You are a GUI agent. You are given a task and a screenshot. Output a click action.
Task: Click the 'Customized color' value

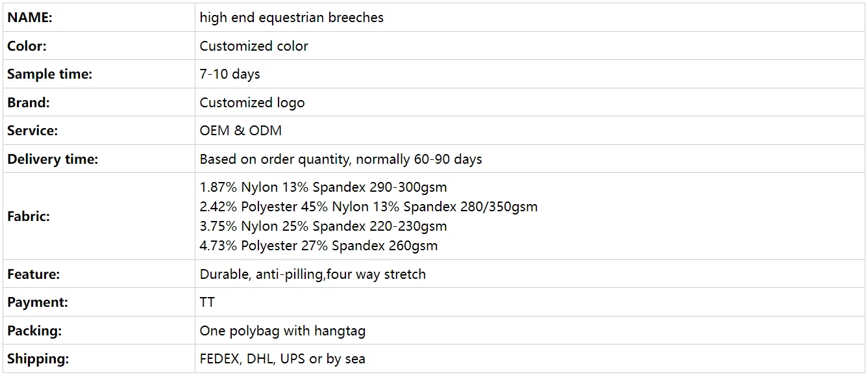point(254,46)
